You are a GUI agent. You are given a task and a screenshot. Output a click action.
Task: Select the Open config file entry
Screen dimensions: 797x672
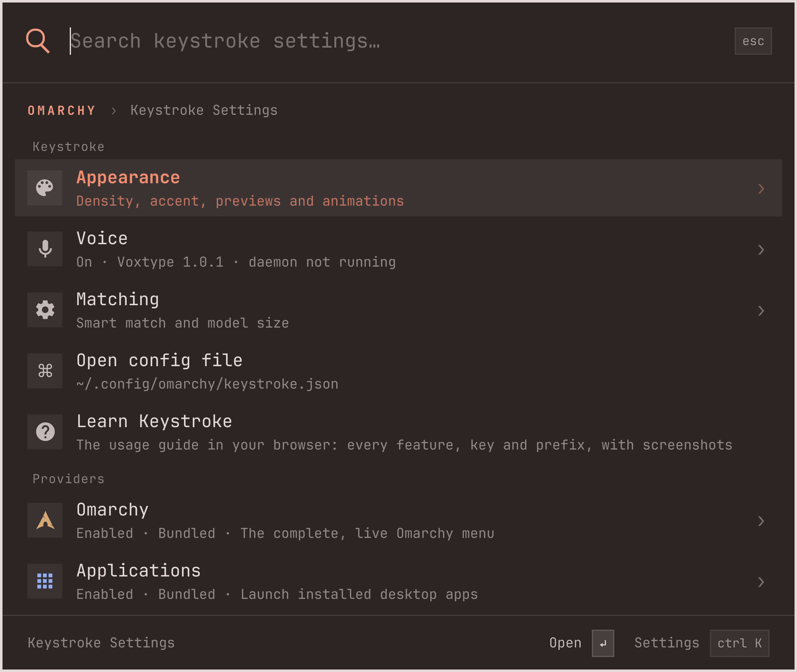[398, 371]
